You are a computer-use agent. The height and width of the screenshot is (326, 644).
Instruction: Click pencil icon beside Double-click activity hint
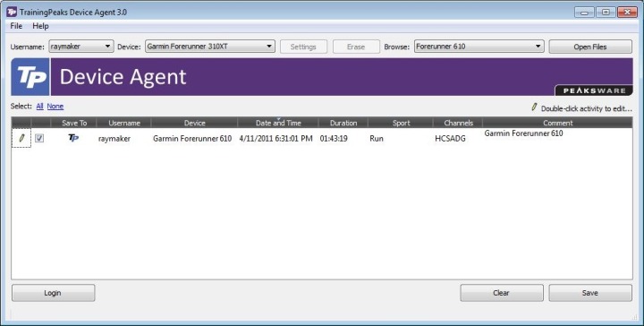pyautogui.click(x=534, y=107)
